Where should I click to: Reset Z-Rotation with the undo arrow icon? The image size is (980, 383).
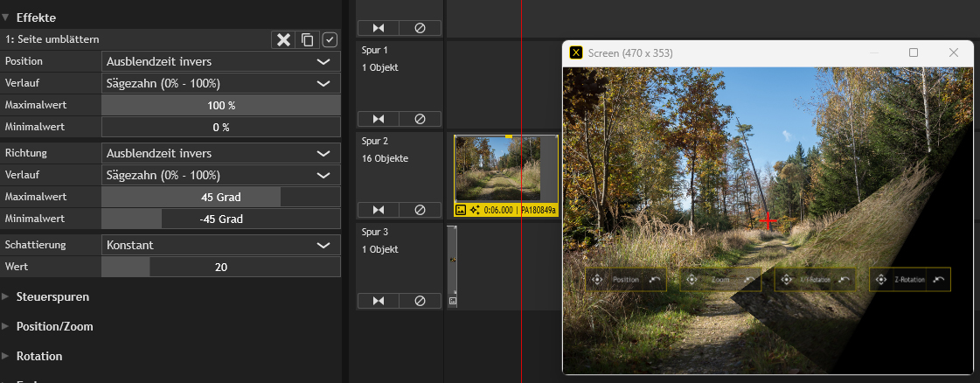[x=939, y=280]
